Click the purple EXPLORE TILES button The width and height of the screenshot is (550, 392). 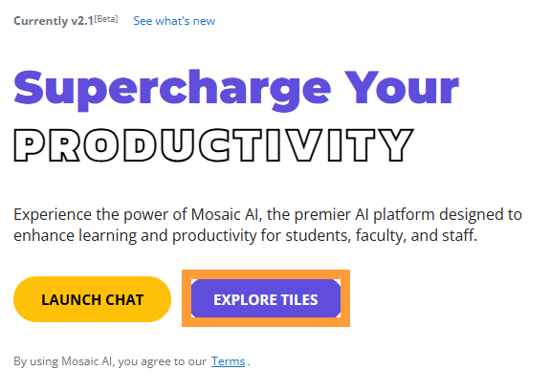tap(266, 298)
